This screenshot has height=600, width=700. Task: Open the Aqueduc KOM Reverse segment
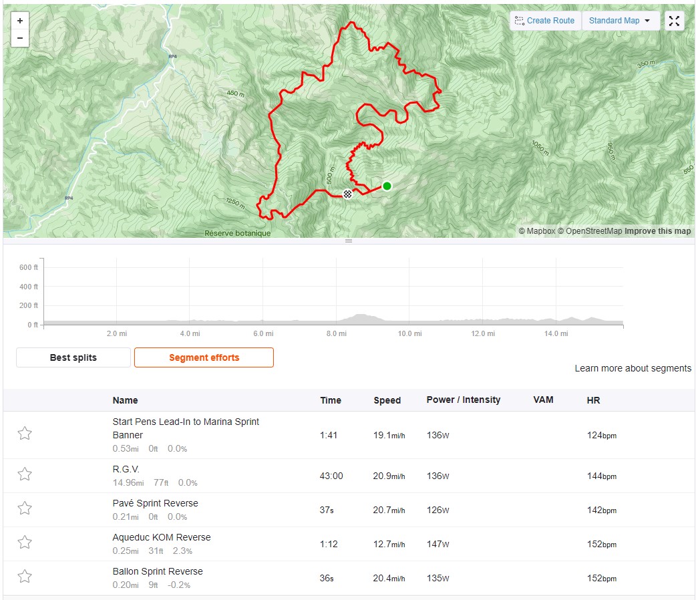pyautogui.click(x=162, y=537)
